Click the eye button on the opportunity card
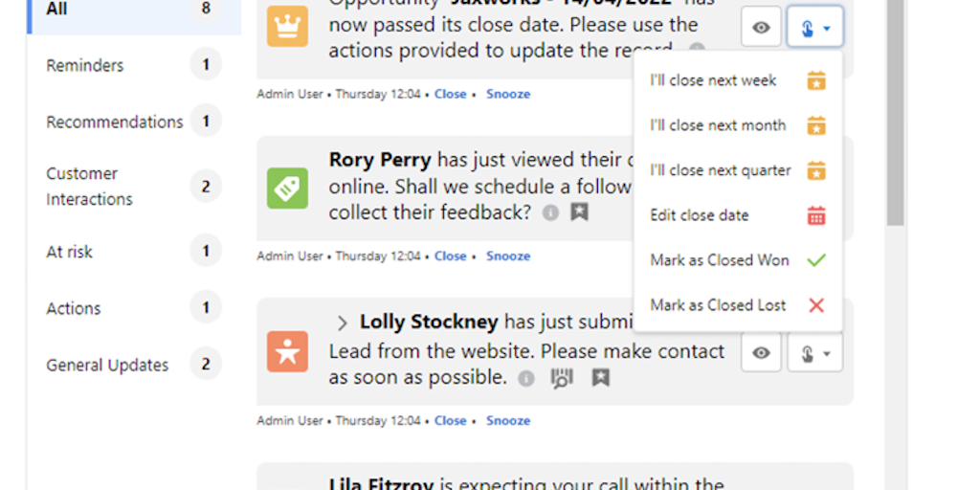980x490 pixels. 761,28
